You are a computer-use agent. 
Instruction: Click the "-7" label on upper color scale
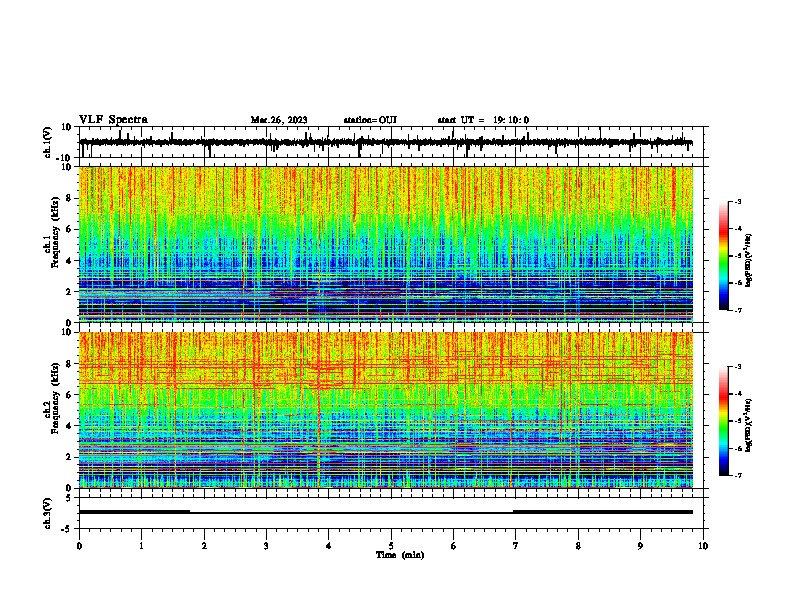(737, 310)
